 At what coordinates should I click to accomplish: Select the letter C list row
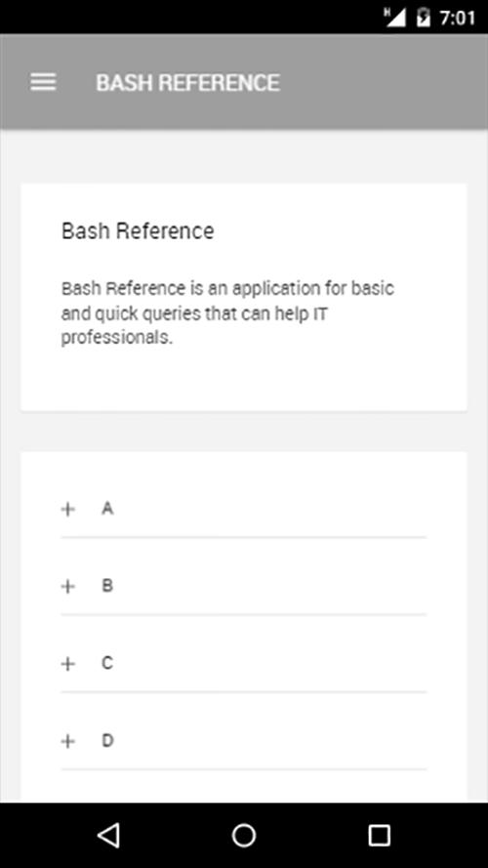243,664
